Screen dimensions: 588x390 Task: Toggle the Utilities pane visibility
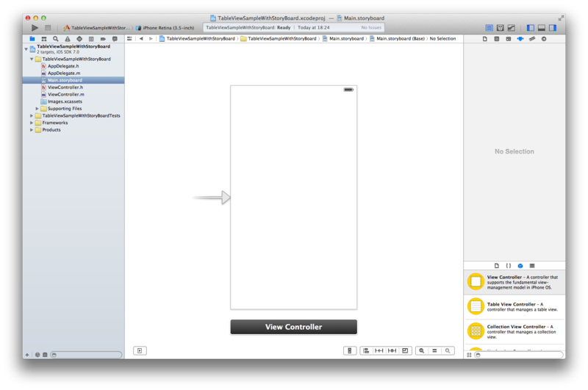pos(553,28)
